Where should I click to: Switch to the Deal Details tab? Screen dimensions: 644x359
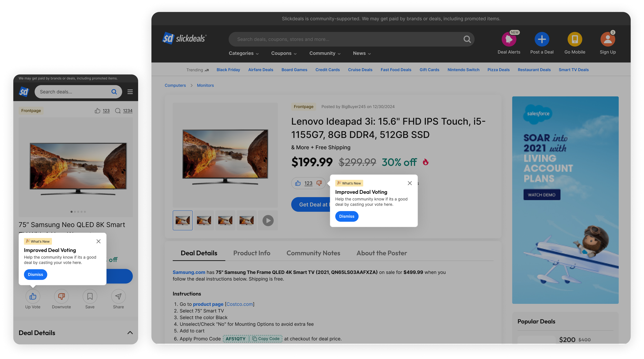pos(199,253)
